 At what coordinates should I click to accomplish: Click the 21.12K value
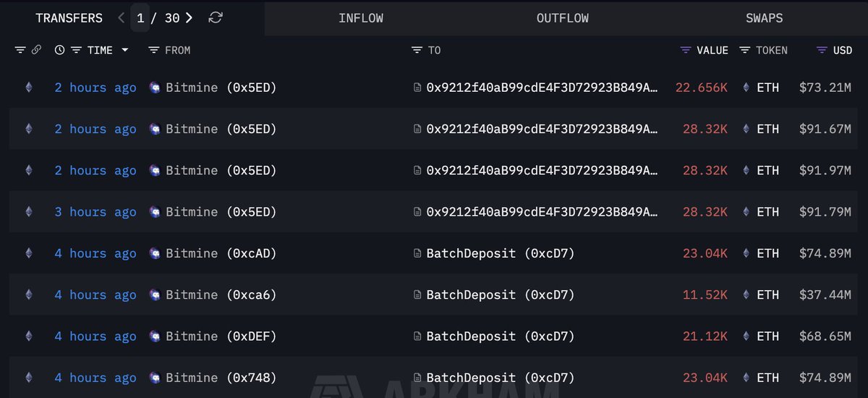click(x=705, y=336)
